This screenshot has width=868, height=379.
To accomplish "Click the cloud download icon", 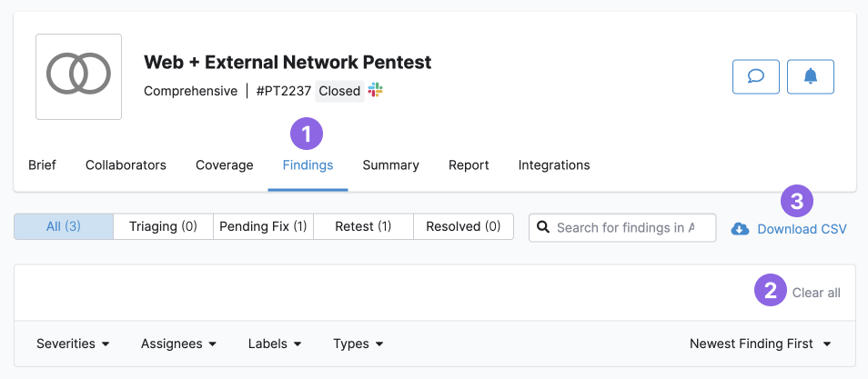I will (x=740, y=229).
